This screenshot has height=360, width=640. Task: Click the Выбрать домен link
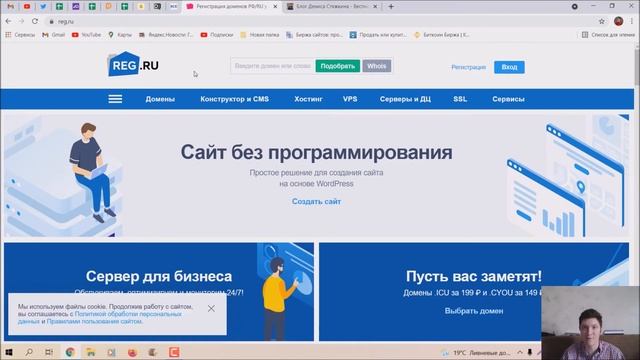474,311
